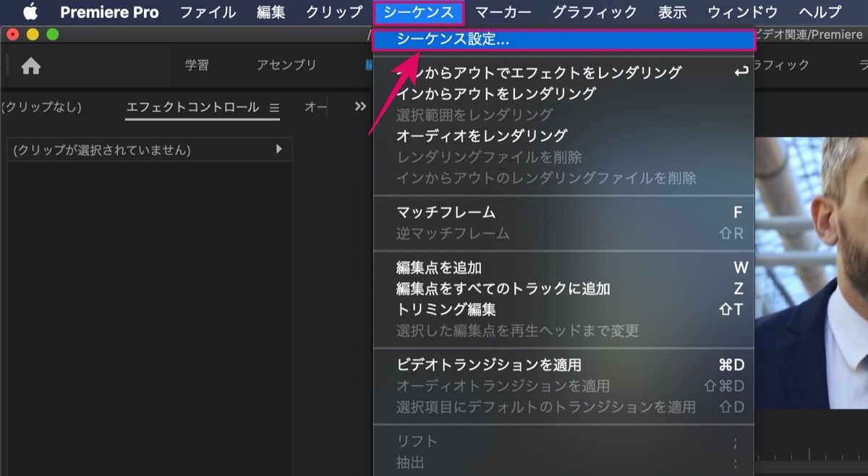868x476 pixels.
Task: Click the green fullscreen window button
Action: [52, 34]
